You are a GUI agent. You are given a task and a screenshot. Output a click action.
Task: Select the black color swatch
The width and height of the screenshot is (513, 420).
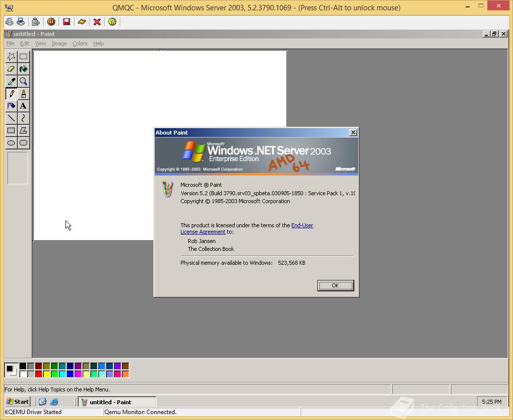coord(23,366)
